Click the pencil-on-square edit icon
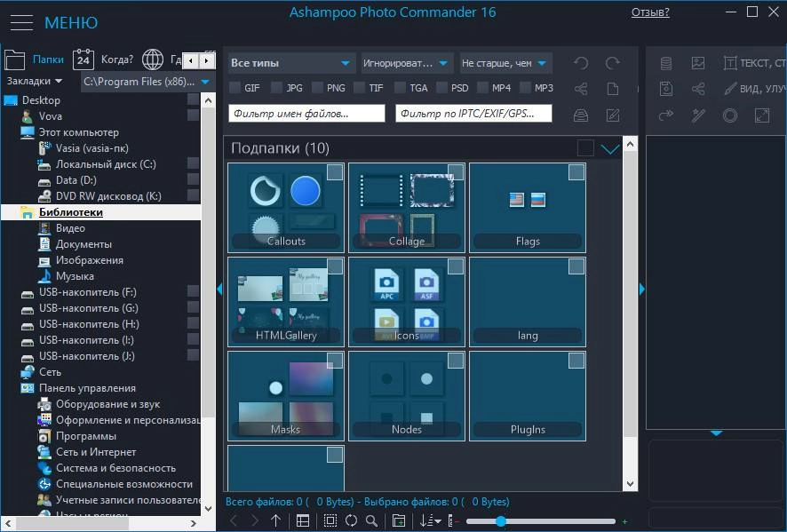The width and height of the screenshot is (787, 532). pyautogui.click(x=613, y=115)
